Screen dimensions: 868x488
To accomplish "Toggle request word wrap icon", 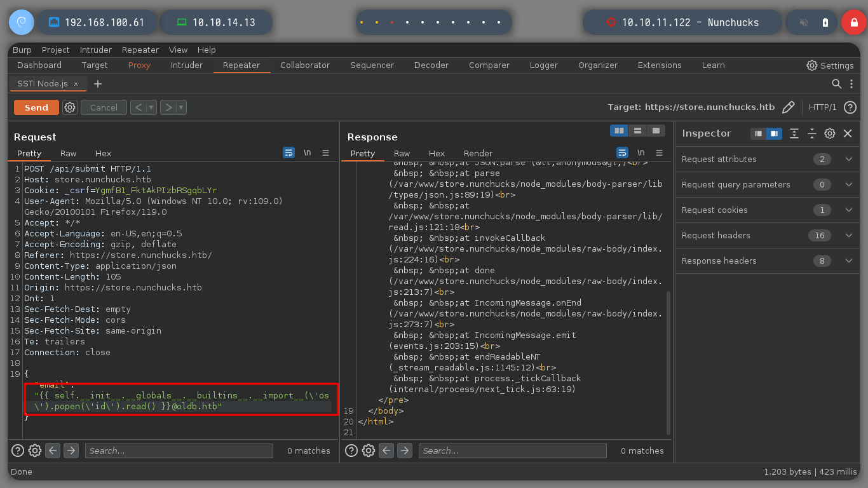I will (x=288, y=152).
